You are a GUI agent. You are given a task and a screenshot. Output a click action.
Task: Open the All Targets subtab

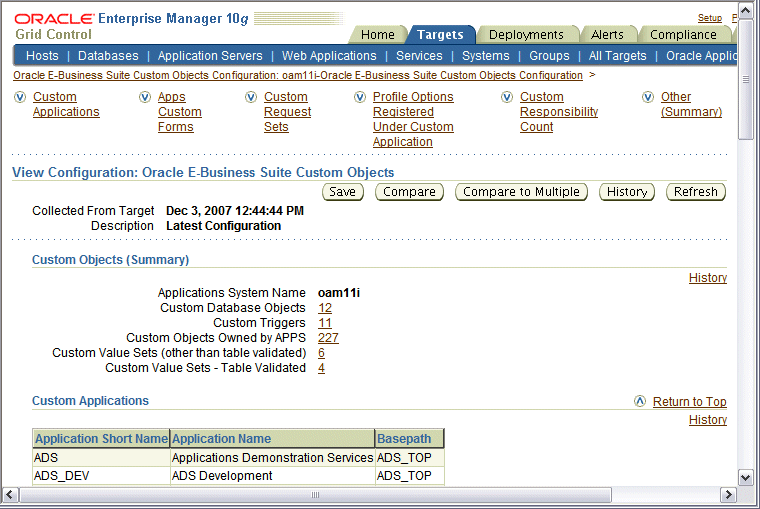(618, 56)
